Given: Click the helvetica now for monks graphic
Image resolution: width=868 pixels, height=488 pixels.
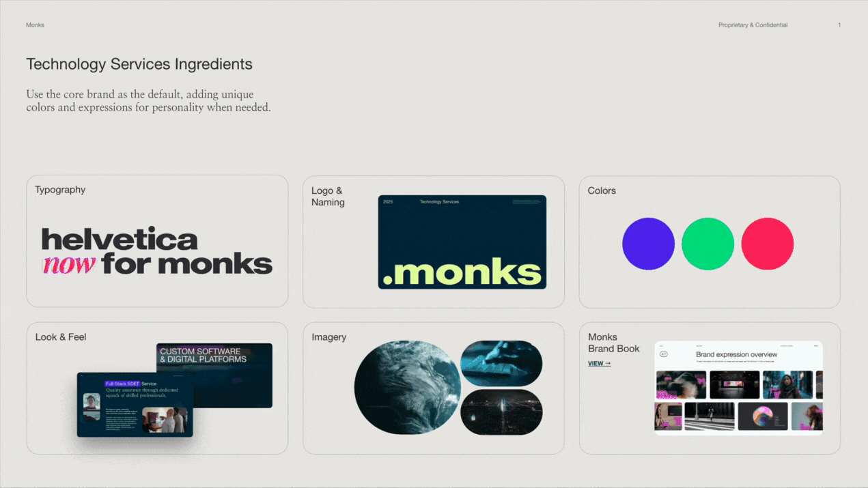Looking at the screenshot, I should pyautogui.click(x=157, y=250).
